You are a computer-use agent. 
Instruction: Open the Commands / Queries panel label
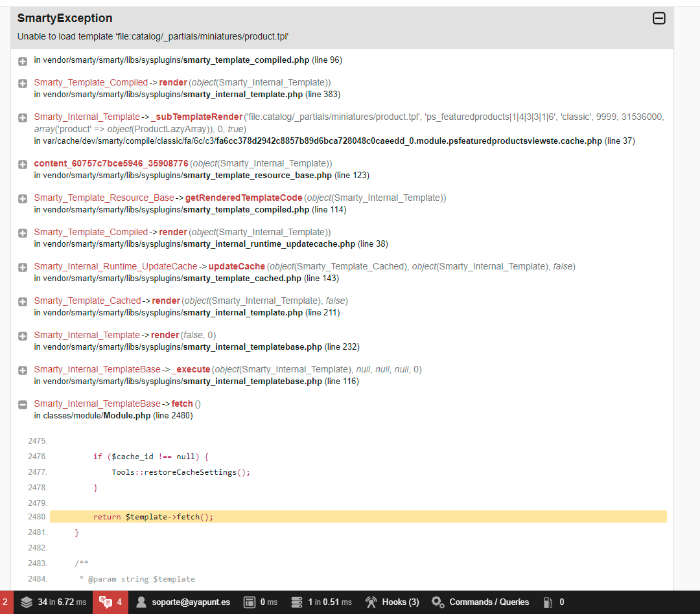coord(489,602)
